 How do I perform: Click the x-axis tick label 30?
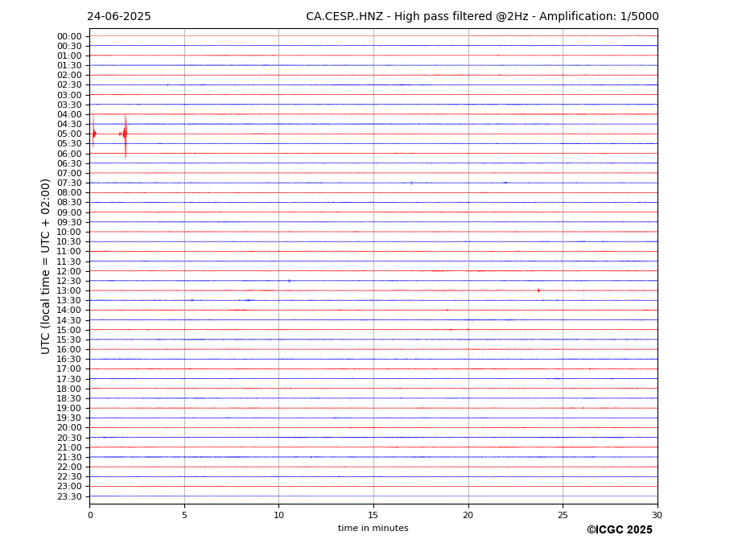click(x=657, y=515)
